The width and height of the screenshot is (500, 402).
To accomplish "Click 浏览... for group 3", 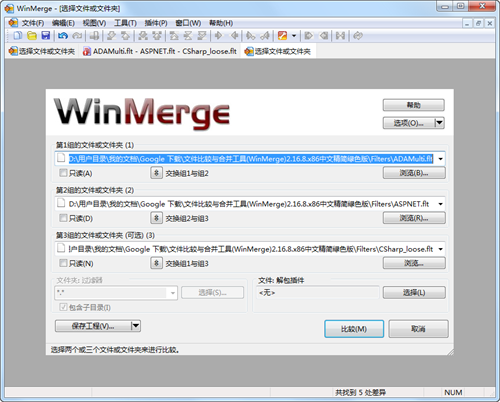I will (414, 263).
